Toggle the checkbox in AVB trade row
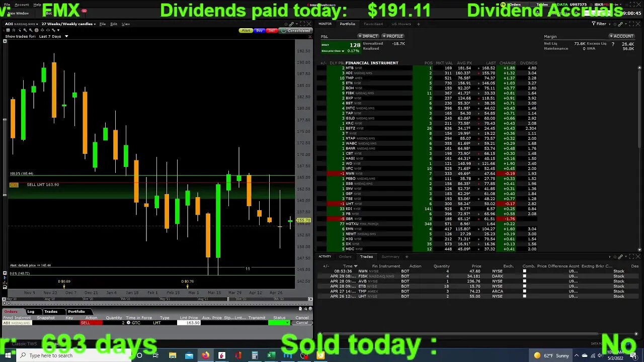The width and height of the screenshot is (644, 362). click(x=524, y=281)
